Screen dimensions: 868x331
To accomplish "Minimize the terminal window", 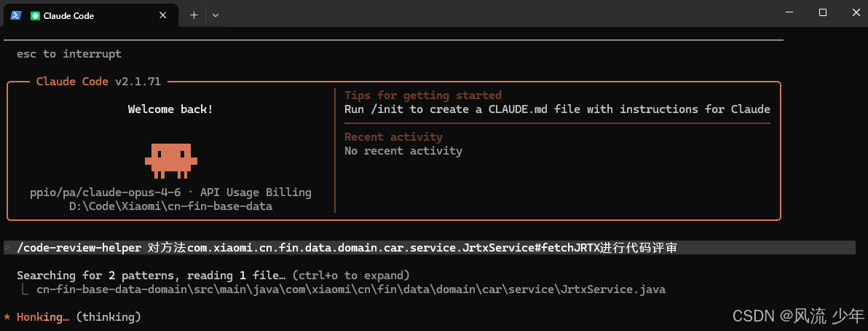I will point(791,12).
